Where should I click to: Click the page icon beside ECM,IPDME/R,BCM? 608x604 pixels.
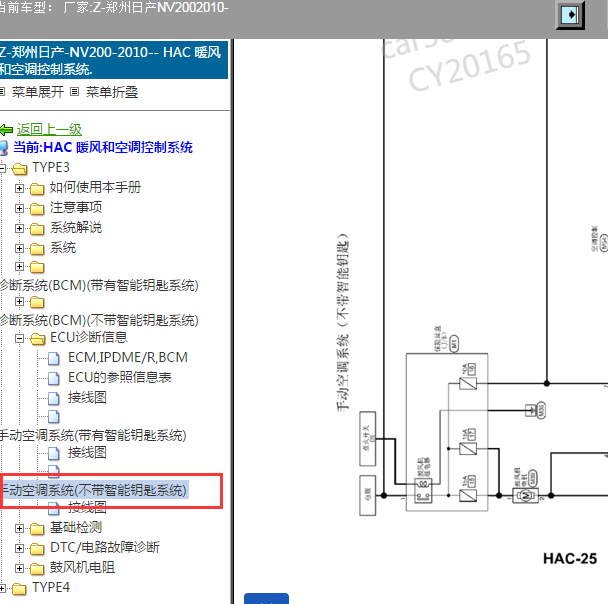click(x=54, y=359)
